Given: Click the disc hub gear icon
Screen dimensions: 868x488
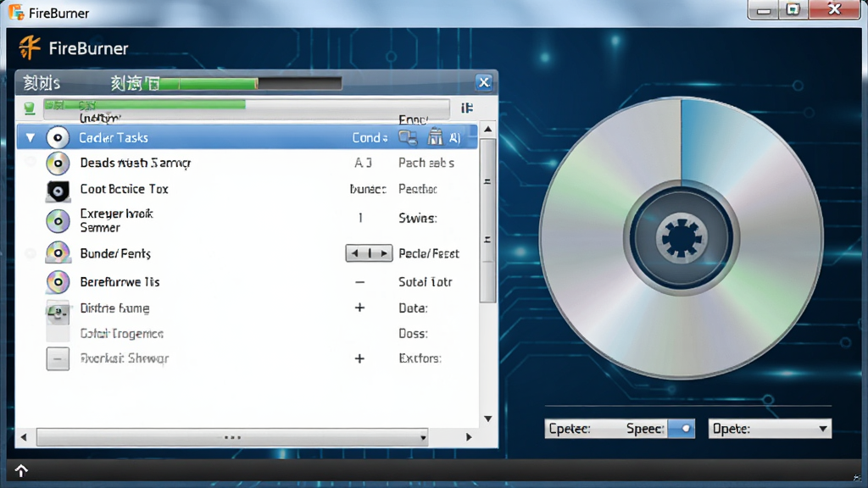Looking at the screenshot, I should (682, 238).
